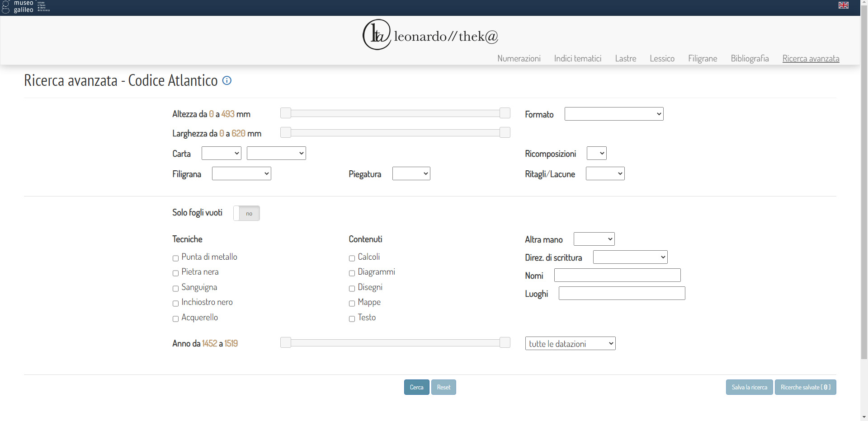
Task: Click the Anno slider end handle
Action: (x=505, y=342)
